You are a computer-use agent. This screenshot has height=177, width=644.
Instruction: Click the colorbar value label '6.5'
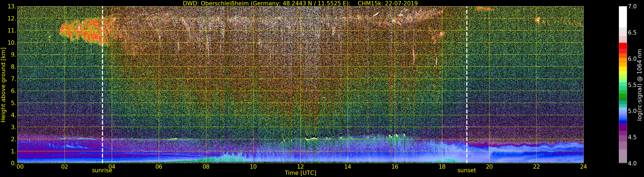click(x=632, y=33)
